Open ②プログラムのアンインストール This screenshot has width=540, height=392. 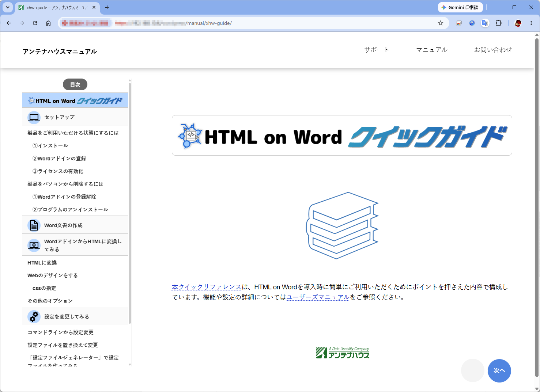70,210
